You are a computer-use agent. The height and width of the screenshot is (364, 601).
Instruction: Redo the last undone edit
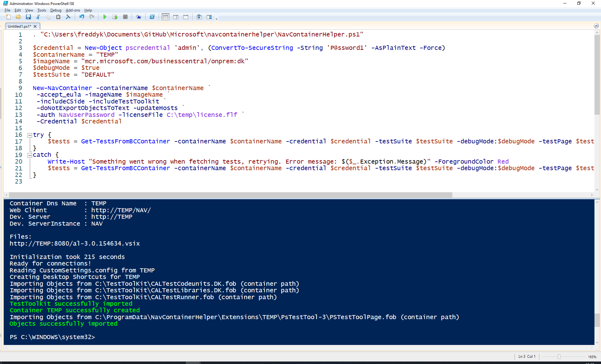(92, 17)
